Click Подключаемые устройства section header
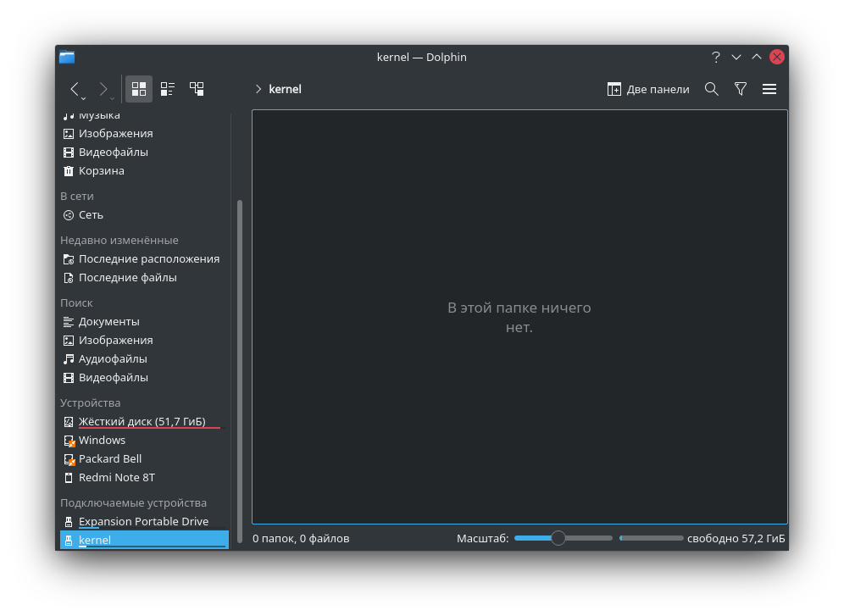 click(134, 503)
